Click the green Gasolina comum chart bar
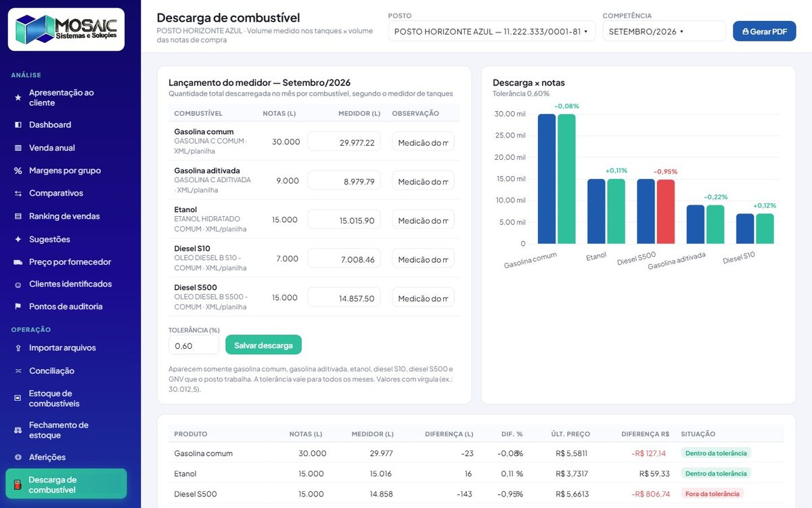Image resolution: width=812 pixels, height=508 pixels. [567, 179]
